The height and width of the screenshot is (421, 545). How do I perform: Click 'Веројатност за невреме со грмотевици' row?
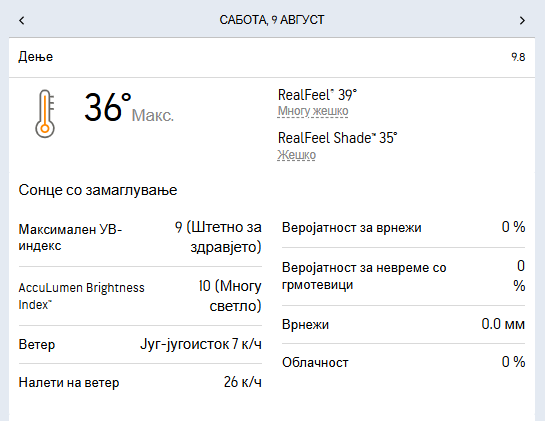coord(404,276)
